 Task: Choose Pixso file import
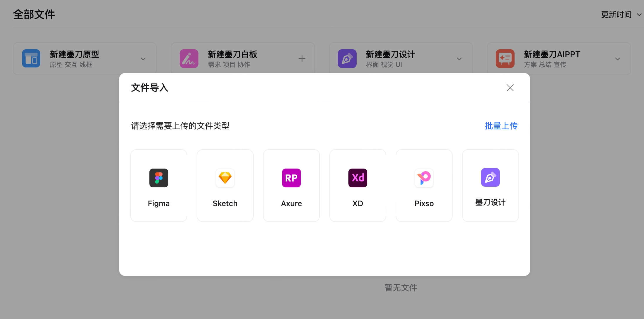pyautogui.click(x=424, y=185)
